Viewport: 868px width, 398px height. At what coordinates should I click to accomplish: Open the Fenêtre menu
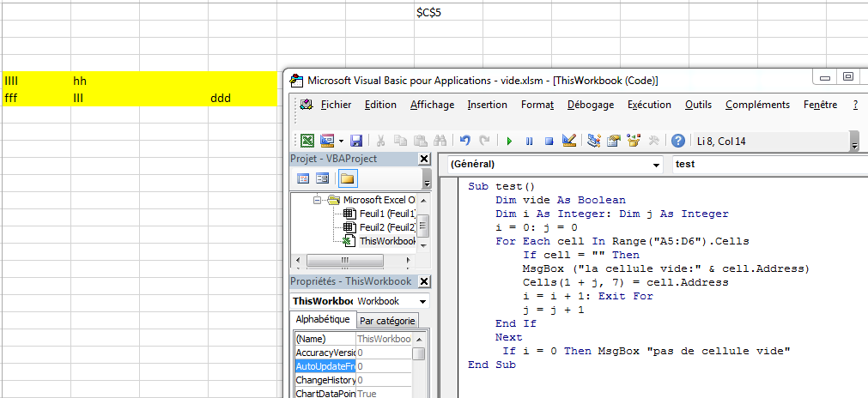click(x=820, y=105)
